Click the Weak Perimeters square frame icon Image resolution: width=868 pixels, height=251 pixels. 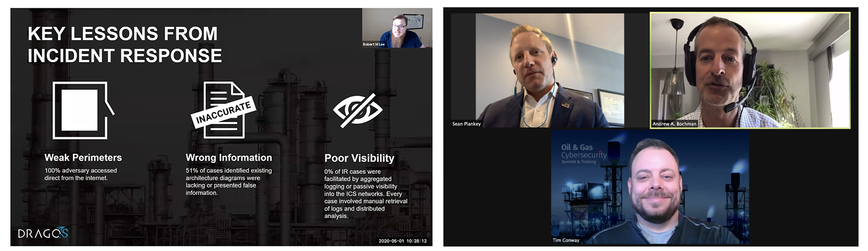pos(83,110)
